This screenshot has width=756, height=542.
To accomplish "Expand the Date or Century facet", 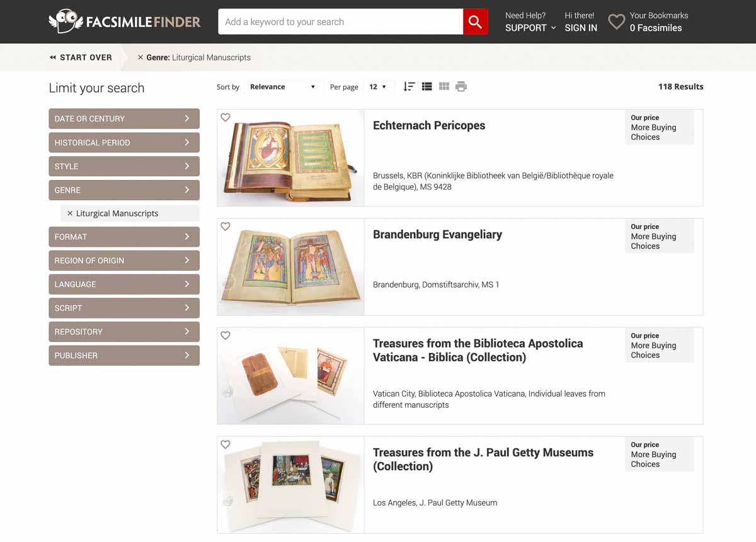I will click(124, 118).
